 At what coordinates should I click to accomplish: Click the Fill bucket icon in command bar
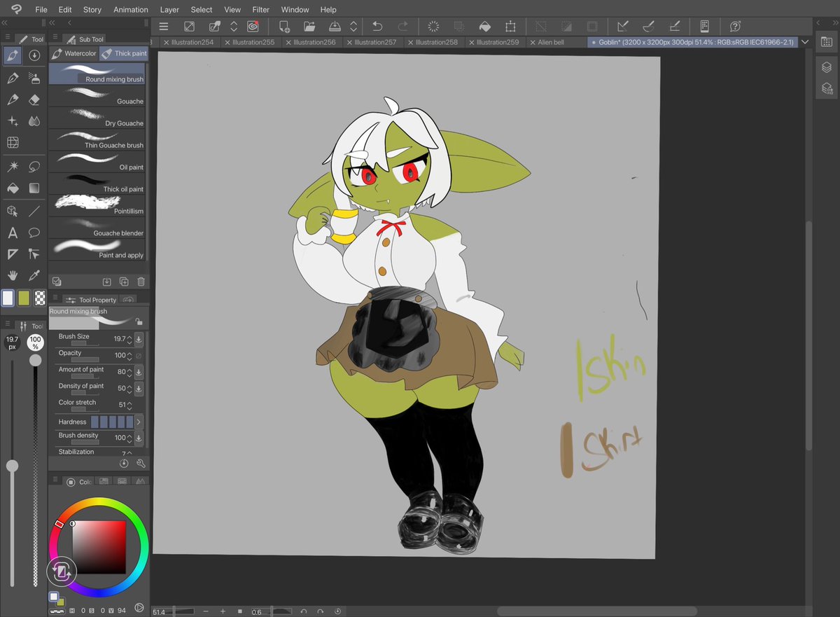tap(484, 27)
